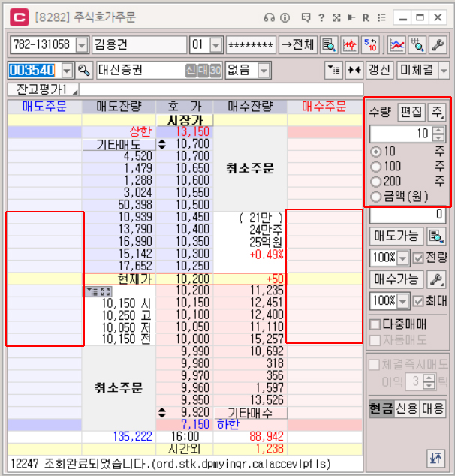Click the 매도가능 button
The height and width of the screenshot is (476, 455).
click(x=396, y=236)
